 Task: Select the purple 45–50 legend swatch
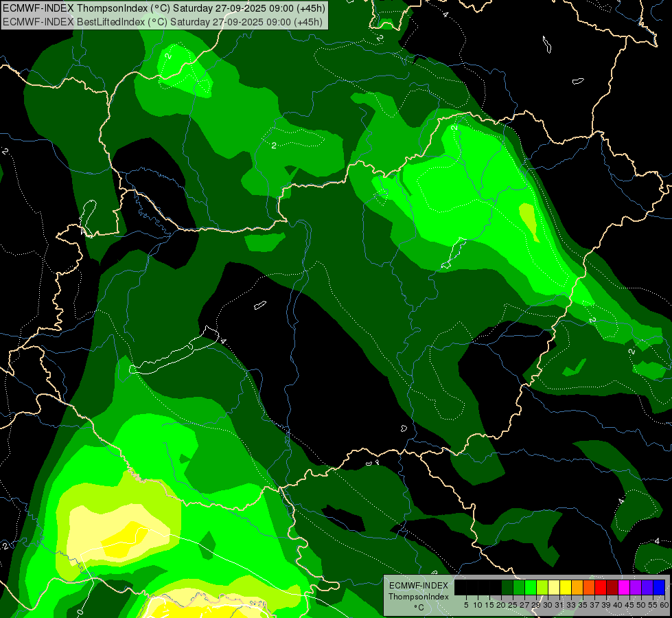(x=636, y=587)
